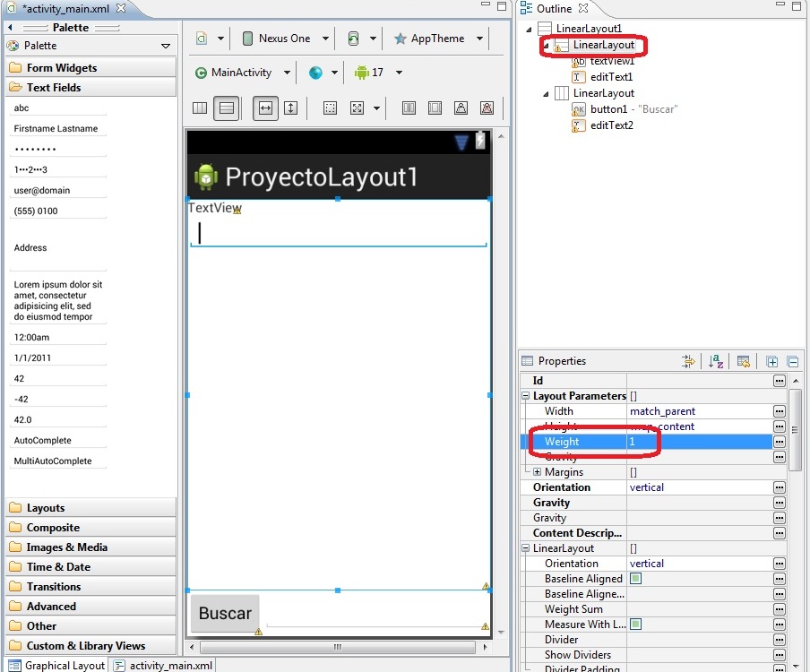The width and height of the screenshot is (810, 672).
Task: Open the AppTheme theme dropdown
Action: pyautogui.click(x=480, y=39)
